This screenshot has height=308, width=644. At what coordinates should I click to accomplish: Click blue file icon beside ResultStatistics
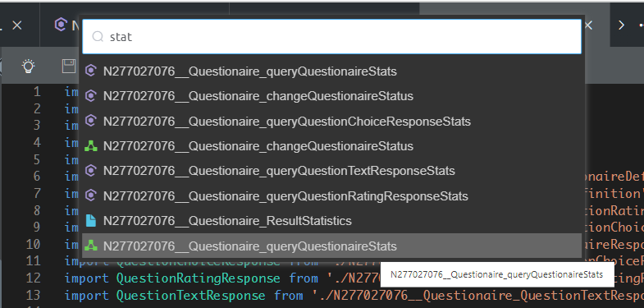[91, 220]
